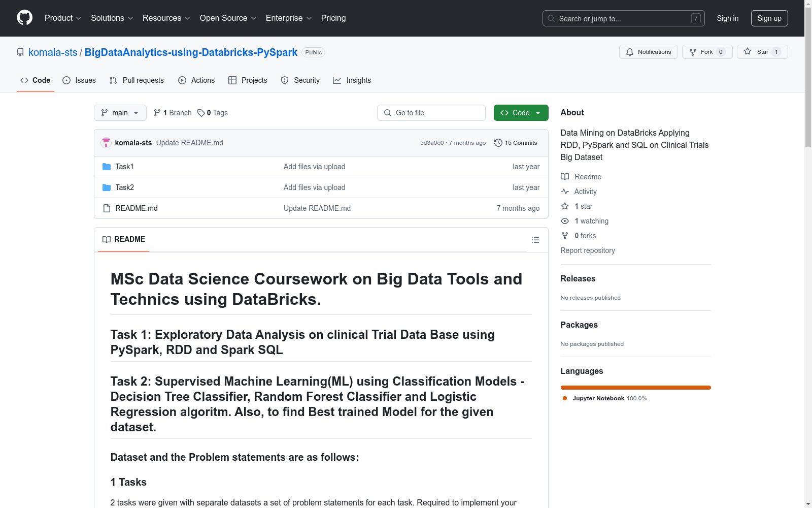Open the main branch selector
Image resolution: width=812 pixels, height=508 pixels.
120,113
